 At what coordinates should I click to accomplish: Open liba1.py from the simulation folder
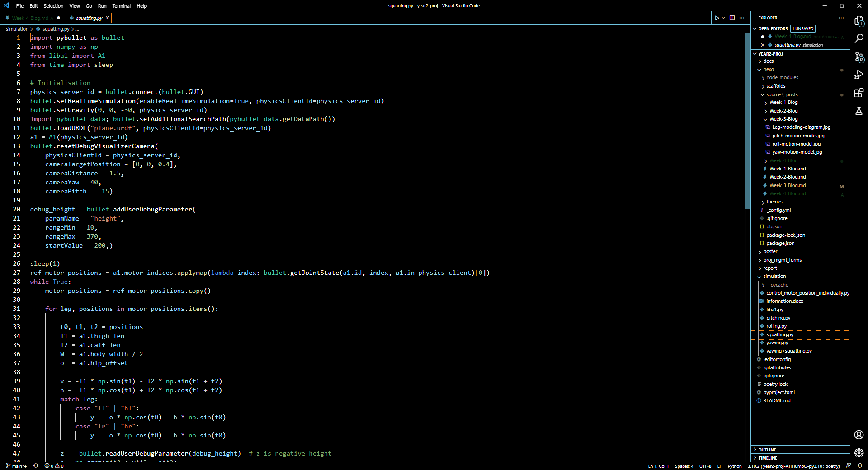click(774, 310)
